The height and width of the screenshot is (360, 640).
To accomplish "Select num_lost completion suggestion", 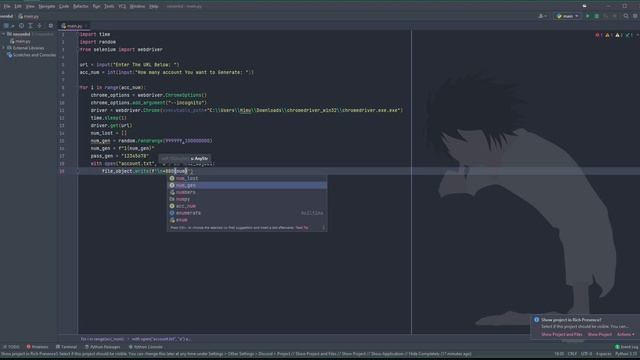I will [247, 178].
